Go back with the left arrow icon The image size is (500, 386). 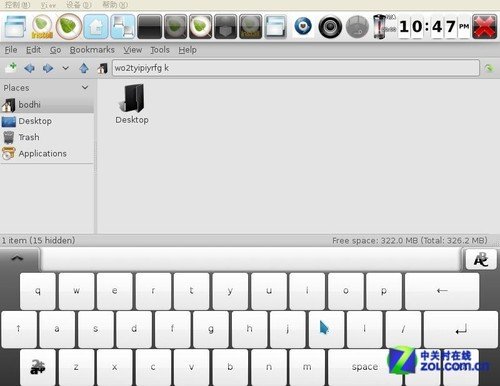pyautogui.click(x=29, y=68)
